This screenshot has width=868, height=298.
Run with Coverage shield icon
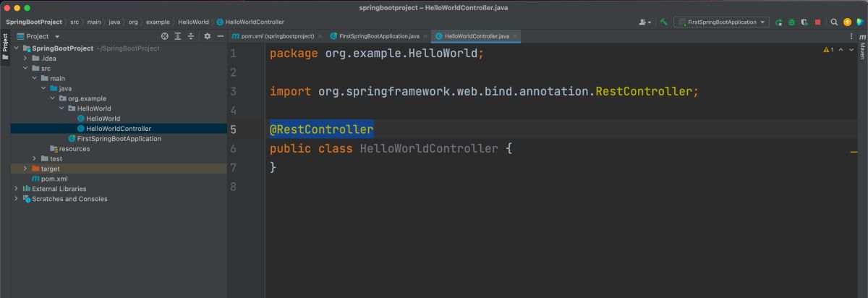[804, 22]
